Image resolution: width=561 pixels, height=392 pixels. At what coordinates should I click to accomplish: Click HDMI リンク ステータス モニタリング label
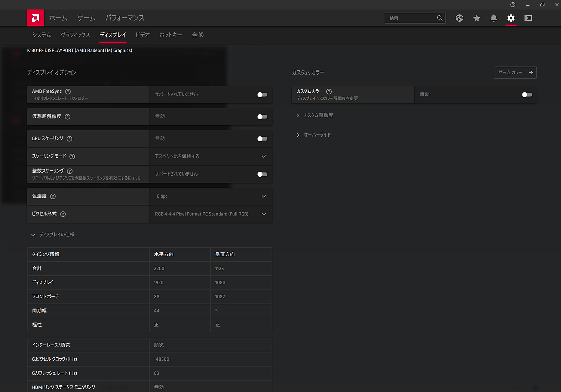tap(64, 387)
